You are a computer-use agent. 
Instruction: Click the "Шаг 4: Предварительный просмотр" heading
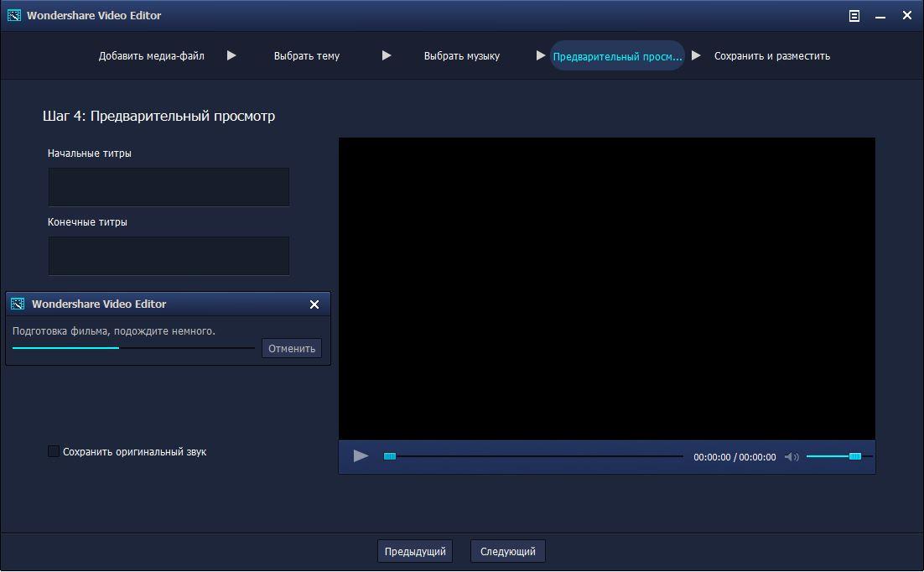click(x=158, y=116)
